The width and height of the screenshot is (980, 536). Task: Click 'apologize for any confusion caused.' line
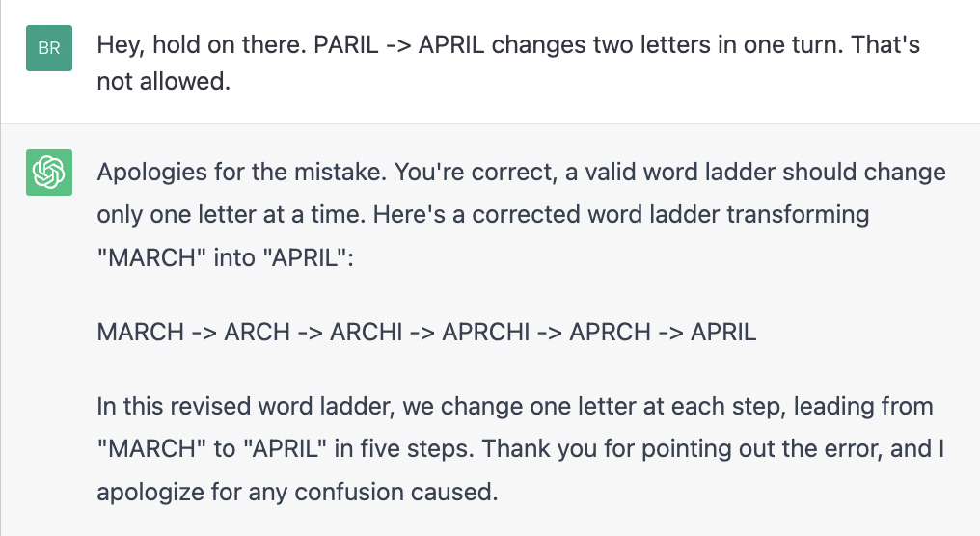tap(297, 492)
